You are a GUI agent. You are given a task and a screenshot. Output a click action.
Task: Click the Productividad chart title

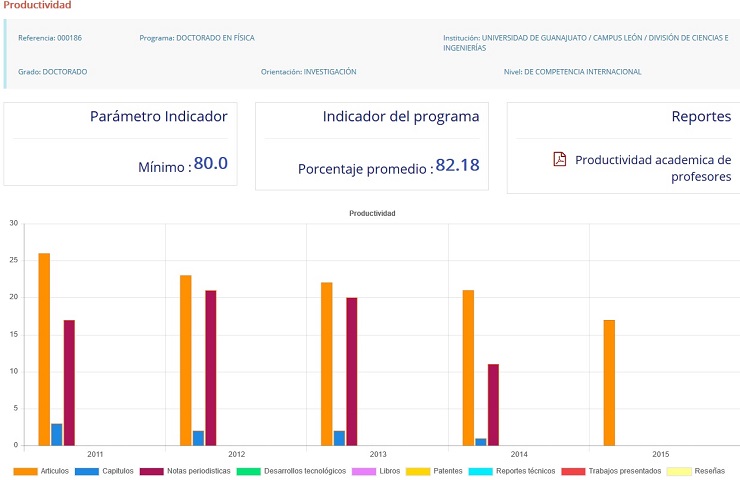[372, 213]
